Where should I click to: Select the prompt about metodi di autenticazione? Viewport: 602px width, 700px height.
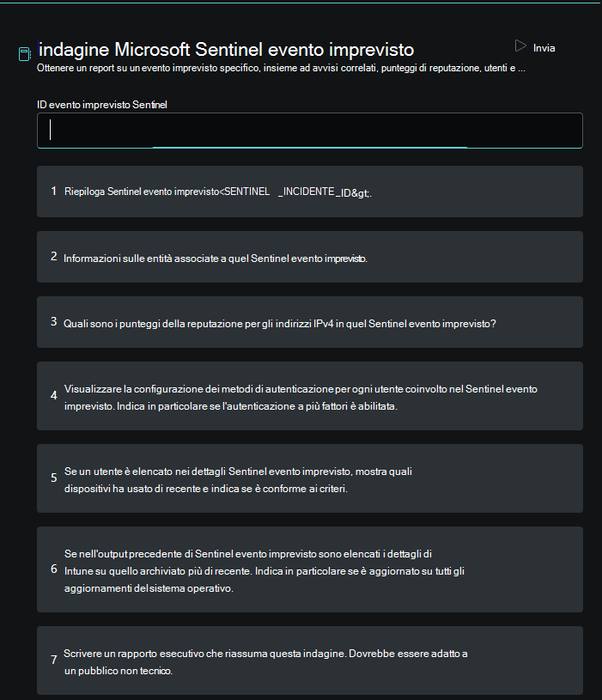coord(310,396)
